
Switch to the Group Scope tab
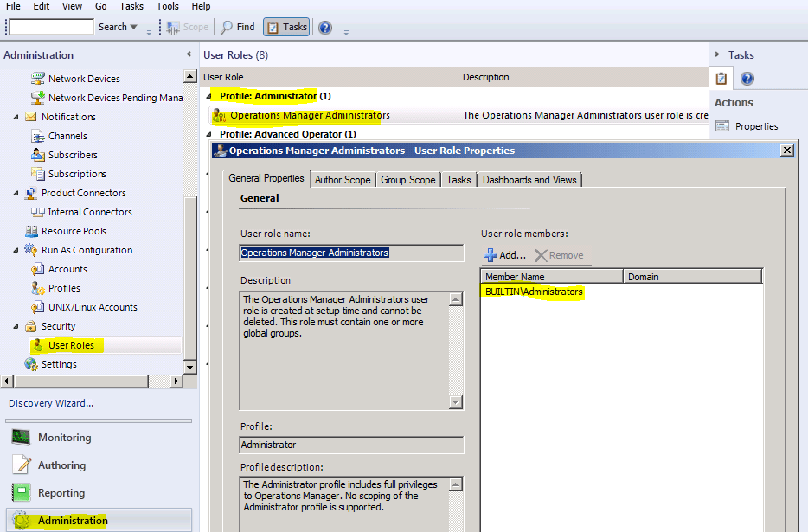(408, 180)
